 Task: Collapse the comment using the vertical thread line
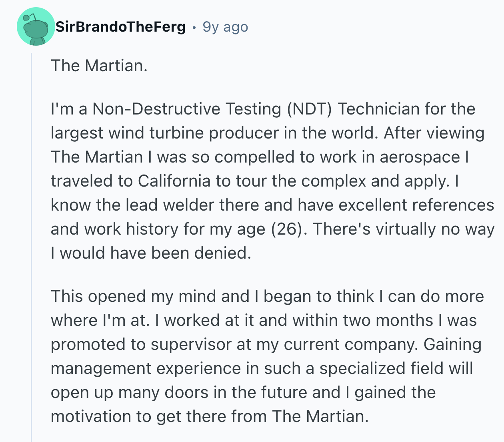tap(31, 240)
